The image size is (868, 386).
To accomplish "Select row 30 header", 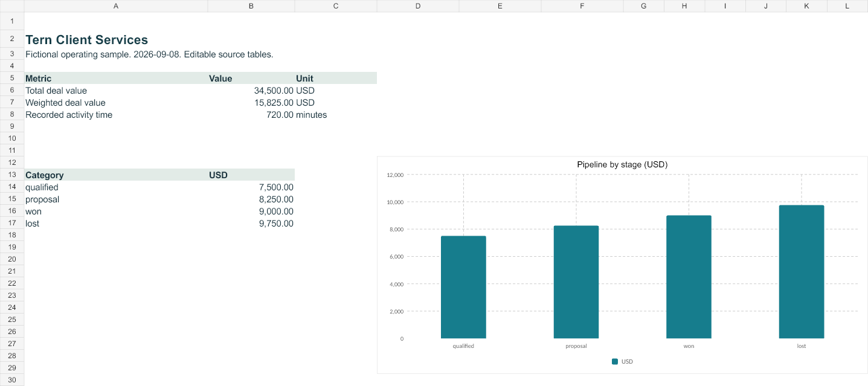I will 12,381.
